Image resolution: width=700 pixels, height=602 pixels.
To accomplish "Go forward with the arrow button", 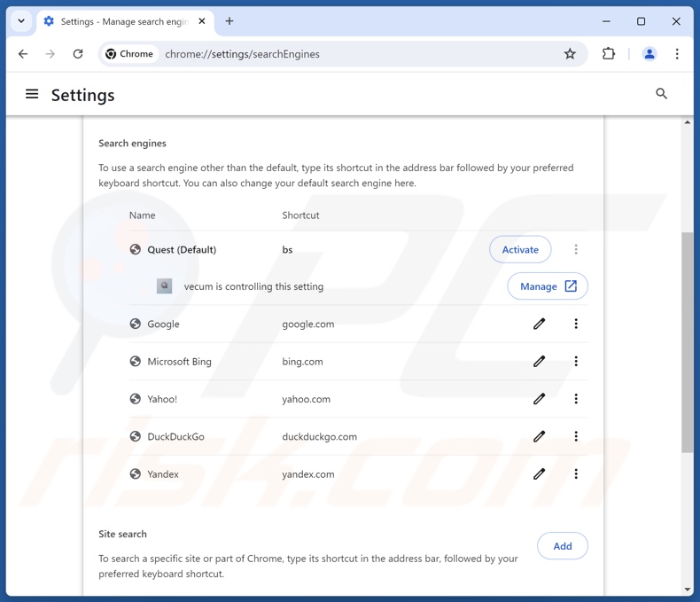I will [50, 54].
